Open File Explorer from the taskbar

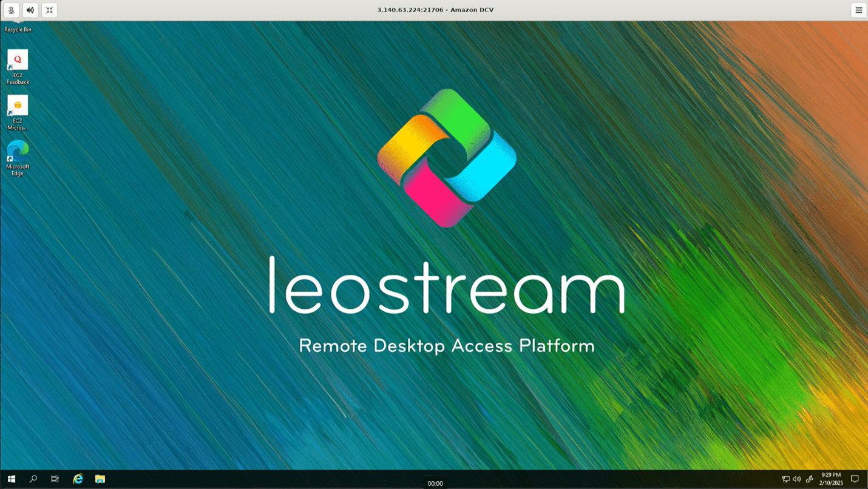[100, 479]
